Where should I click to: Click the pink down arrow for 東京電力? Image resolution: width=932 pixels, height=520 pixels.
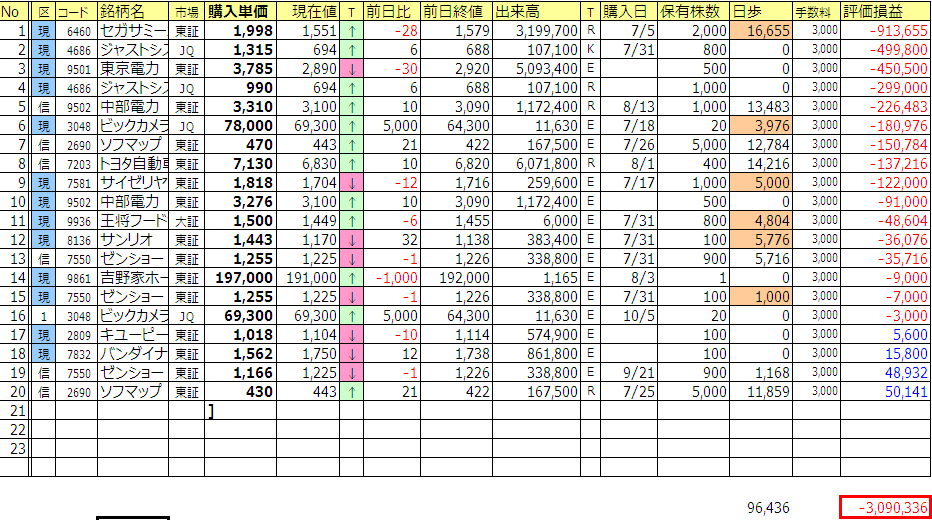[x=352, y=69]
